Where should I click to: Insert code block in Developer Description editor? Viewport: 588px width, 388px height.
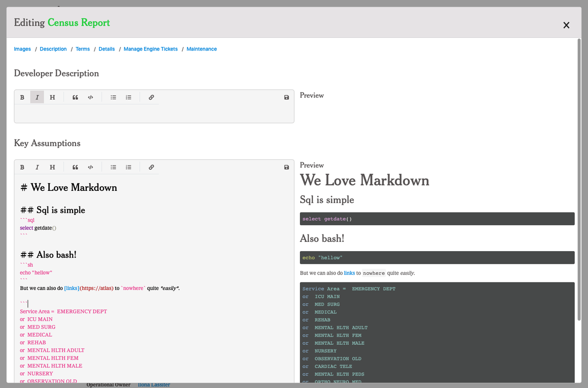90,97
